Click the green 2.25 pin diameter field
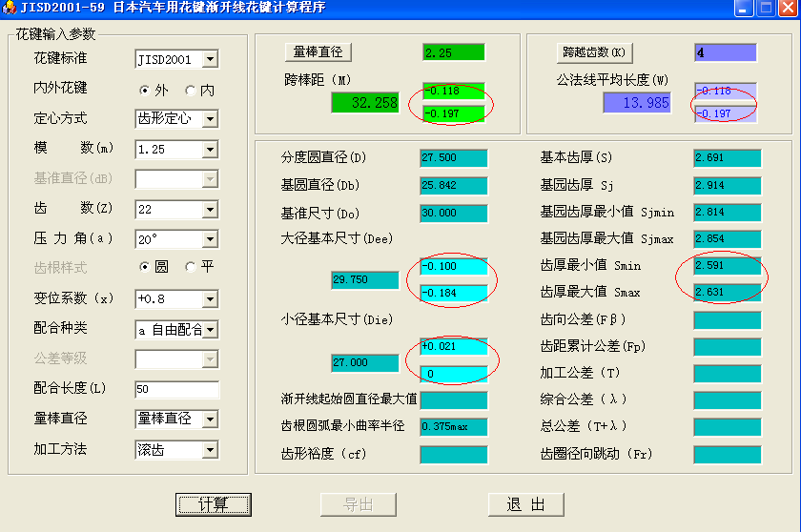 click(454, 52)
